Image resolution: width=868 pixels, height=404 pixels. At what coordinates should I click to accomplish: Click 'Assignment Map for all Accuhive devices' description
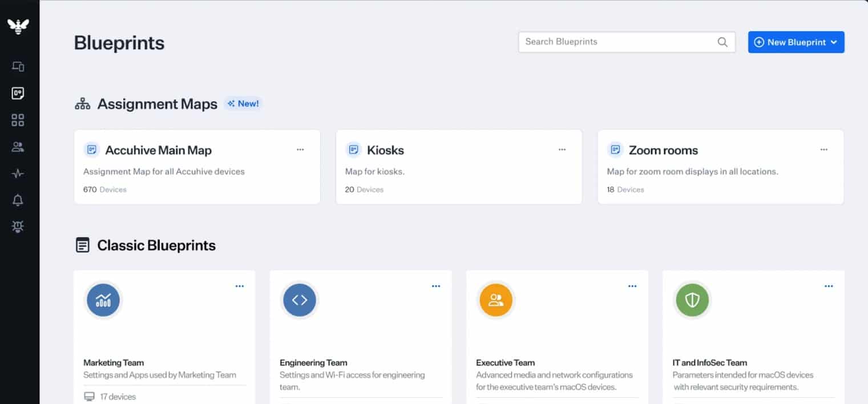[x=164, y=171]
